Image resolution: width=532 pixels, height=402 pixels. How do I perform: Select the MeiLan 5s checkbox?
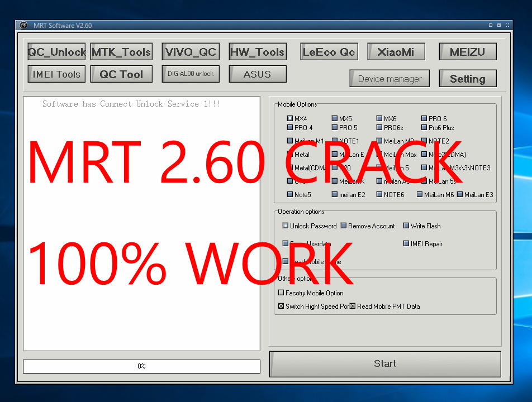[x=424, y=181]
